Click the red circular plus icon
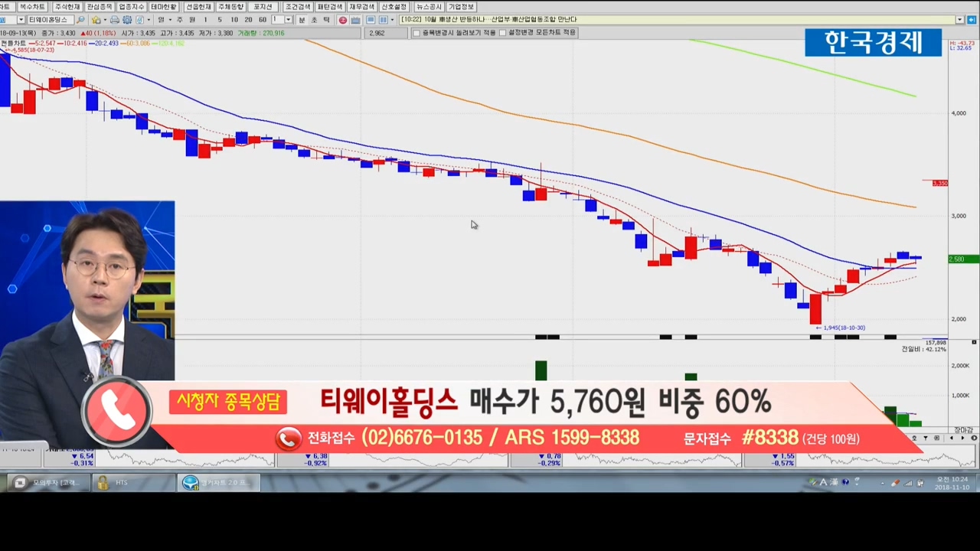The image size is (980, 551). click(x=343, y=20)
